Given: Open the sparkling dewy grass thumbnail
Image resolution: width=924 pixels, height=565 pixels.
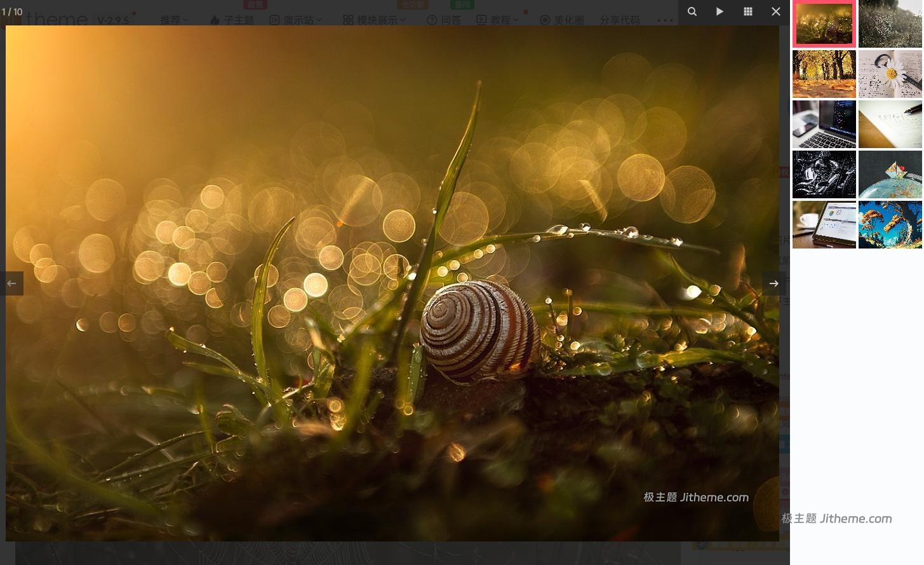Looking at the screenshot, I should 890,24.
